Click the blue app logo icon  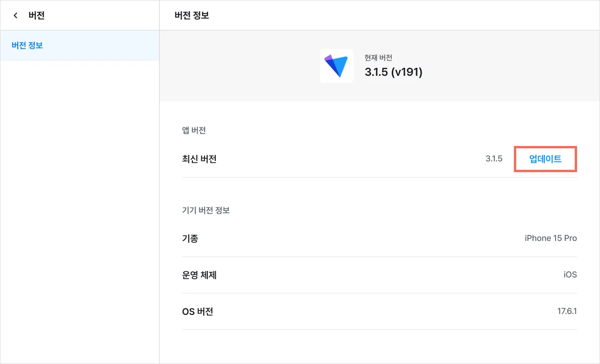(x=337, y=66)
